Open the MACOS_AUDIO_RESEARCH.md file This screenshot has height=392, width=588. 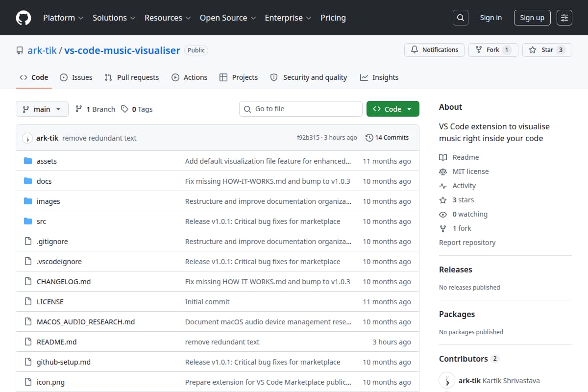(86, 322)
